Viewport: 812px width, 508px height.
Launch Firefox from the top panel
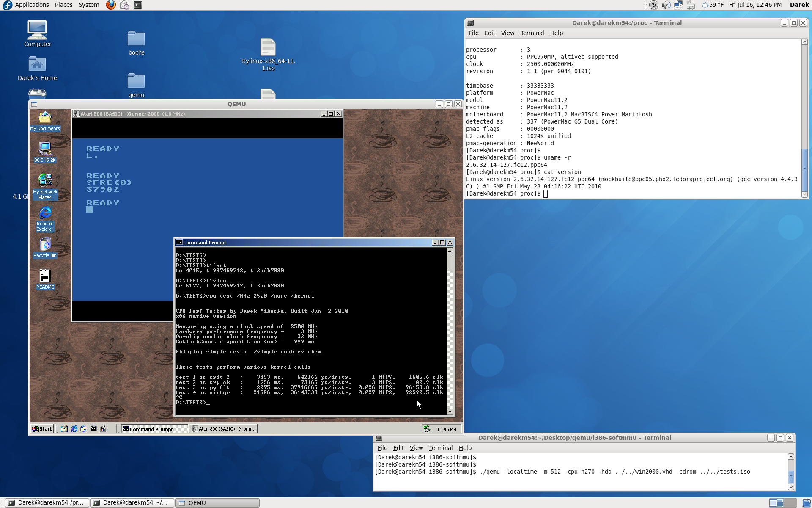coord(111,5)
